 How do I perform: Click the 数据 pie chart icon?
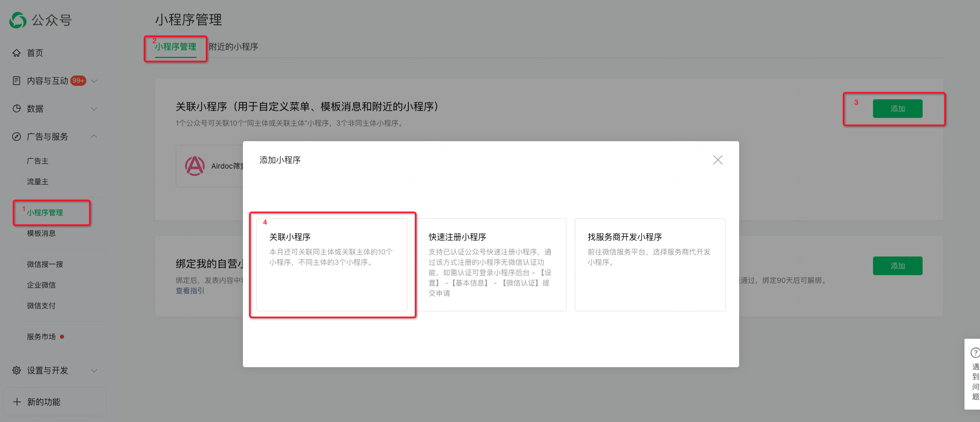point(17,109)
